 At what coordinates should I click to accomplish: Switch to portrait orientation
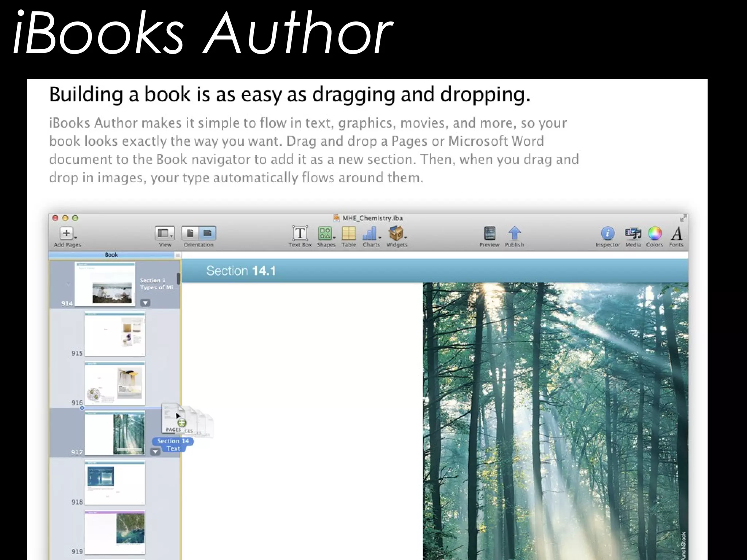(190, 233)
